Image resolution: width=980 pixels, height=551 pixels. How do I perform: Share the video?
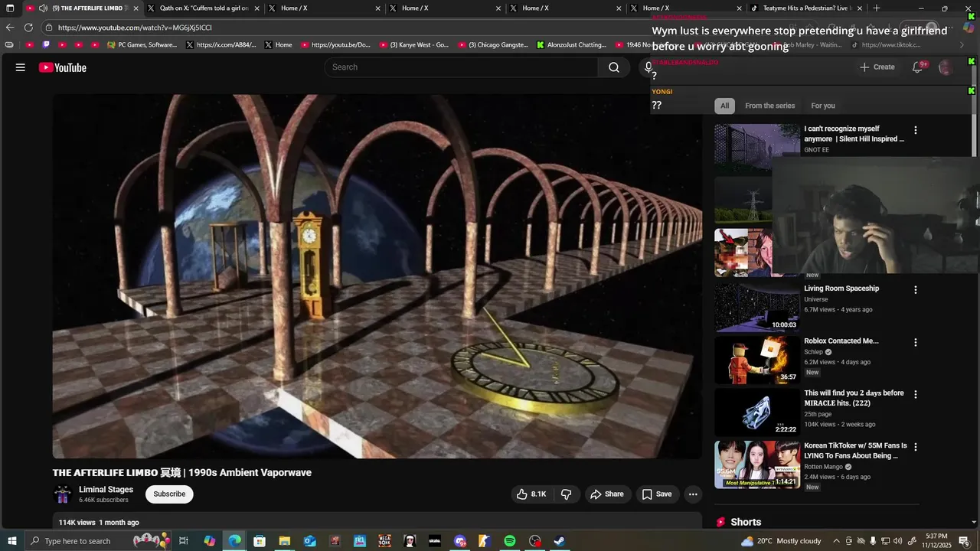(606, 494)
